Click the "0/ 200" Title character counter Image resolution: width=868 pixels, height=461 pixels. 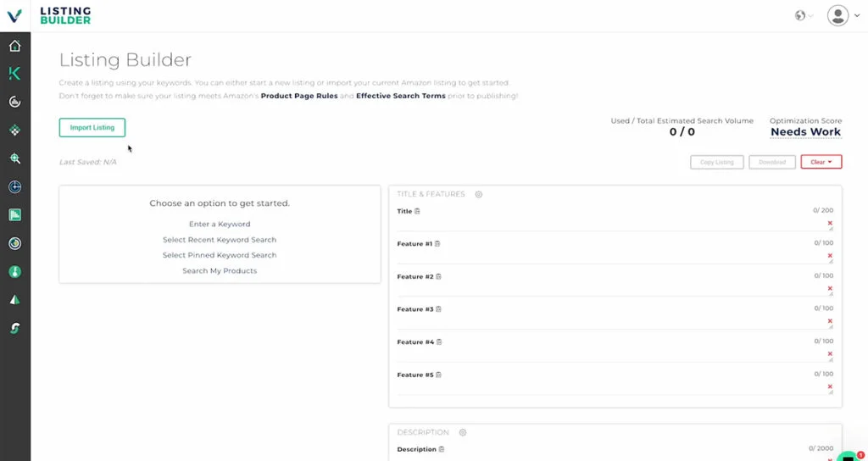(x=823, y=210)
